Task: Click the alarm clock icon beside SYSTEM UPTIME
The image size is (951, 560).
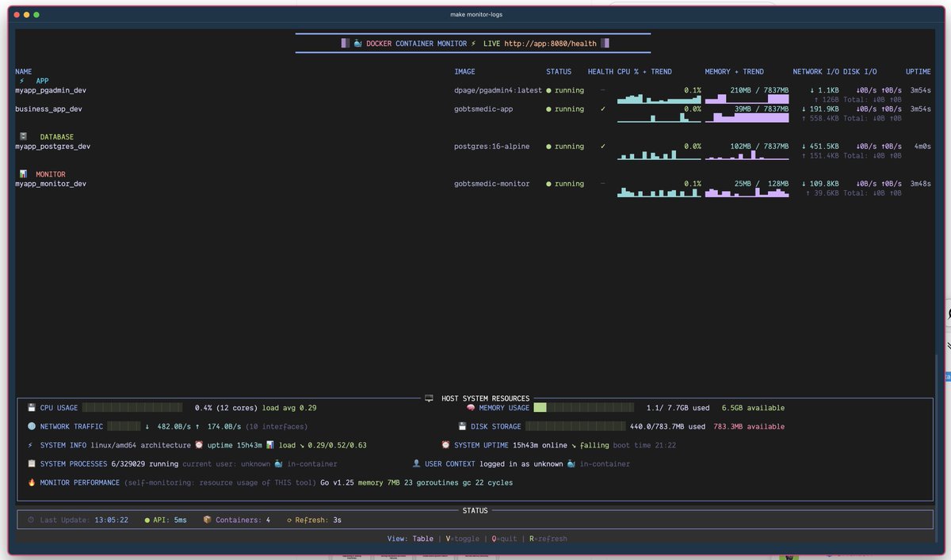Action: (x=445, y=445)
